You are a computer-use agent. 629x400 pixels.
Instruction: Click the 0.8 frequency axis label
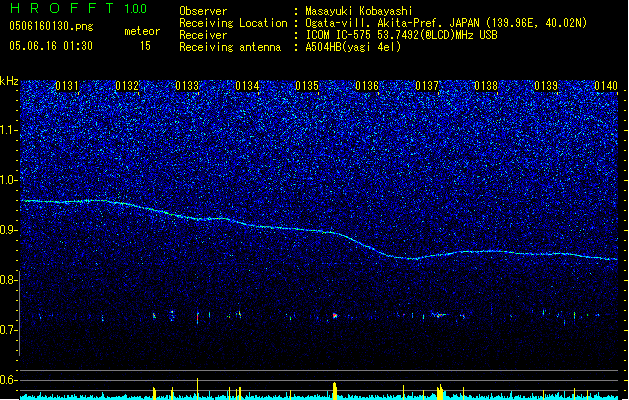[x=9, y=280]
